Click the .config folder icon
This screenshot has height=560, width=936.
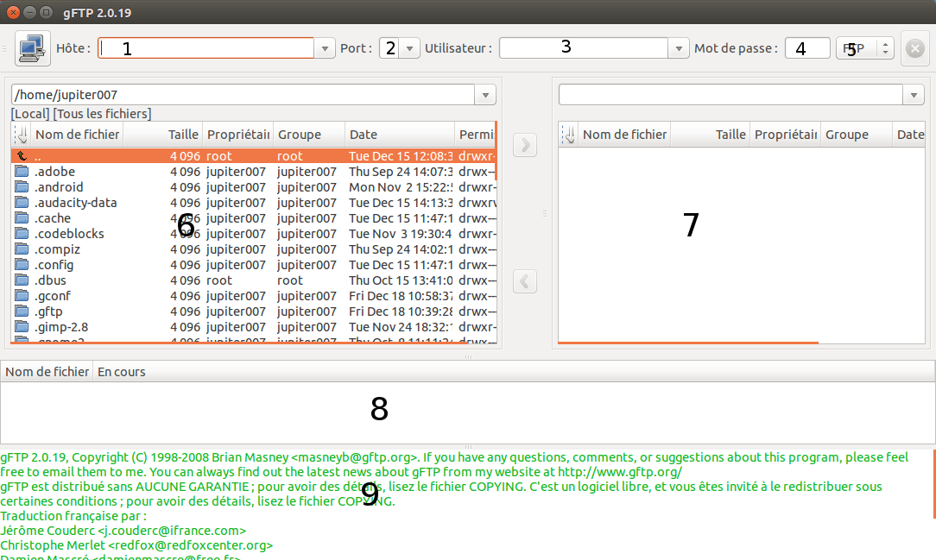(22, 265)
